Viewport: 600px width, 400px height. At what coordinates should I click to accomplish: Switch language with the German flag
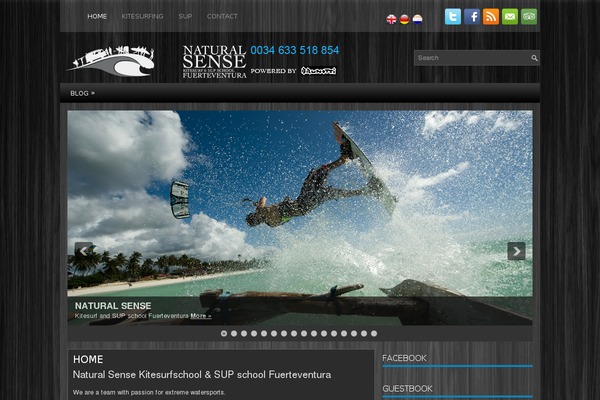click(404, 19)
